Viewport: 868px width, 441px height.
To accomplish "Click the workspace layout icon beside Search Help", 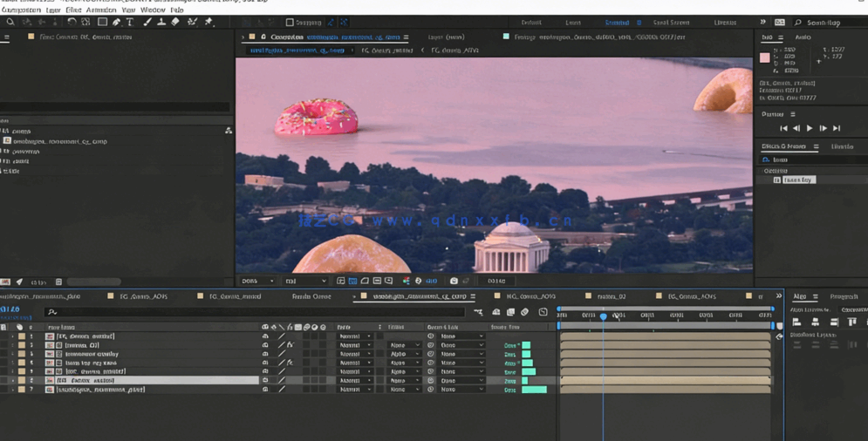I will click(779, 22).
